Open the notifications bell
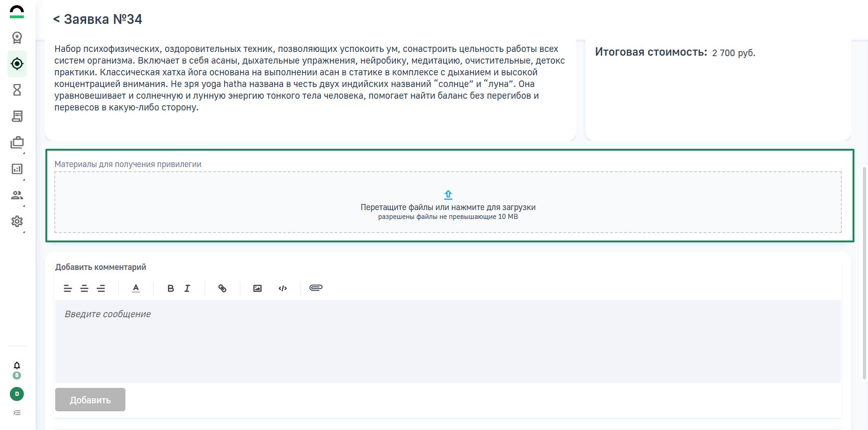 pos(17,365)
